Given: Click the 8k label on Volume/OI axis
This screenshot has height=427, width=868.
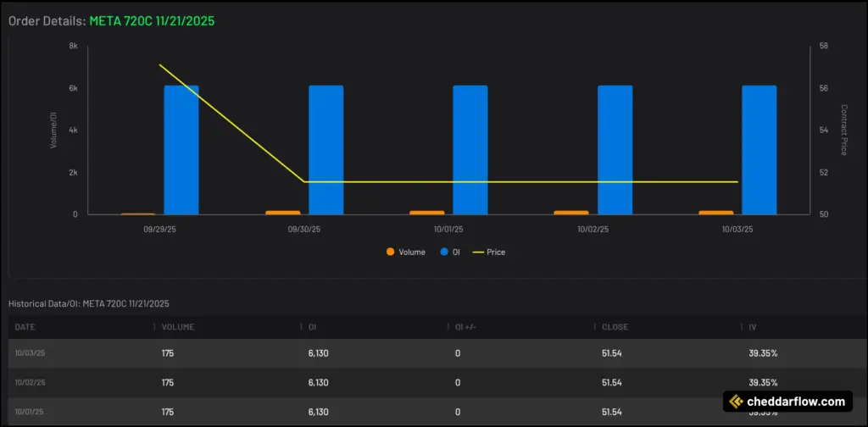Looking at the screenshot, I should coord(73,47).
